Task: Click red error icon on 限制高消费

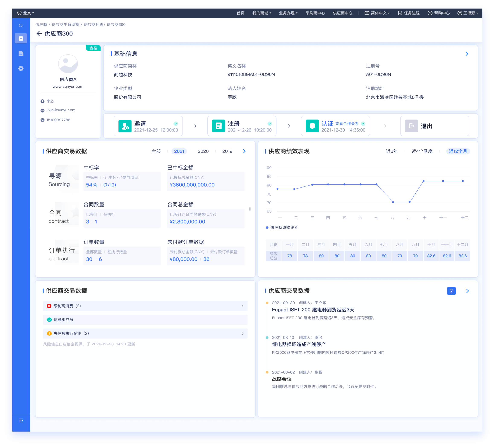Action: pos(49,306)
